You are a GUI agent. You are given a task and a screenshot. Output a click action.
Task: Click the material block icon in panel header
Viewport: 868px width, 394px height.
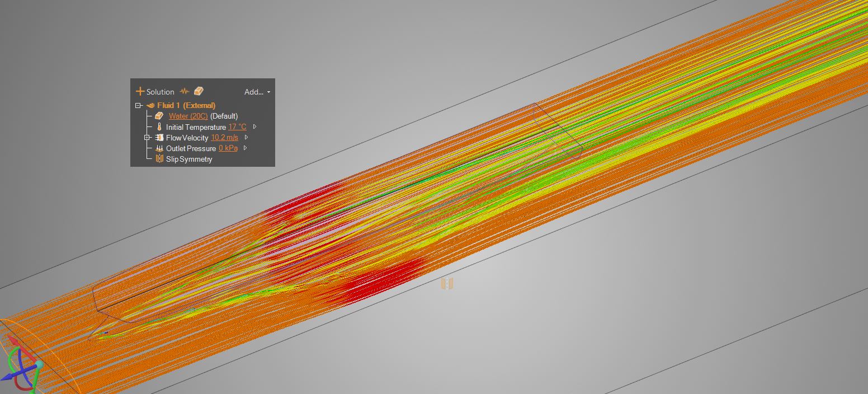199,91
